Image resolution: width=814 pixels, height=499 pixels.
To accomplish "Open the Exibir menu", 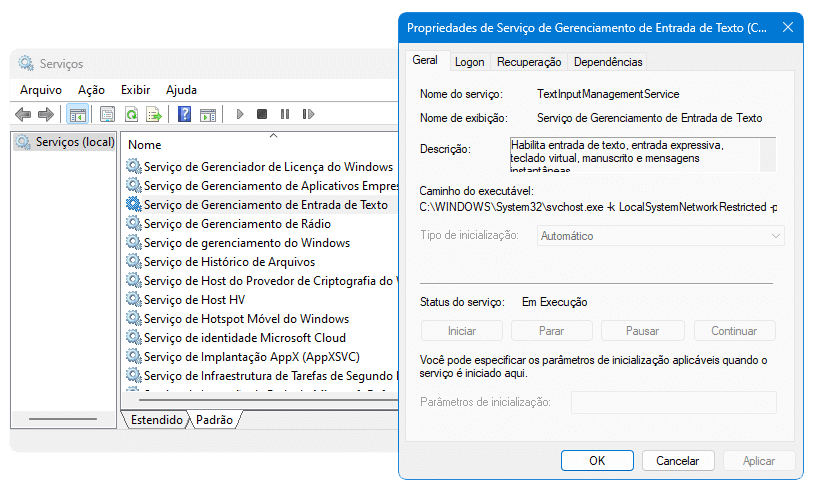I will click(x=135, y=90).
